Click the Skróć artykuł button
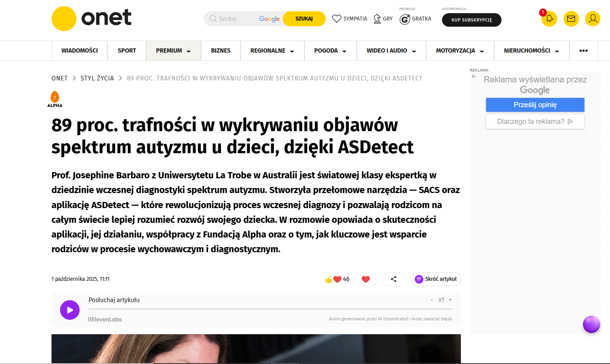This screenshot has height=364, width=610. (436, 279)
